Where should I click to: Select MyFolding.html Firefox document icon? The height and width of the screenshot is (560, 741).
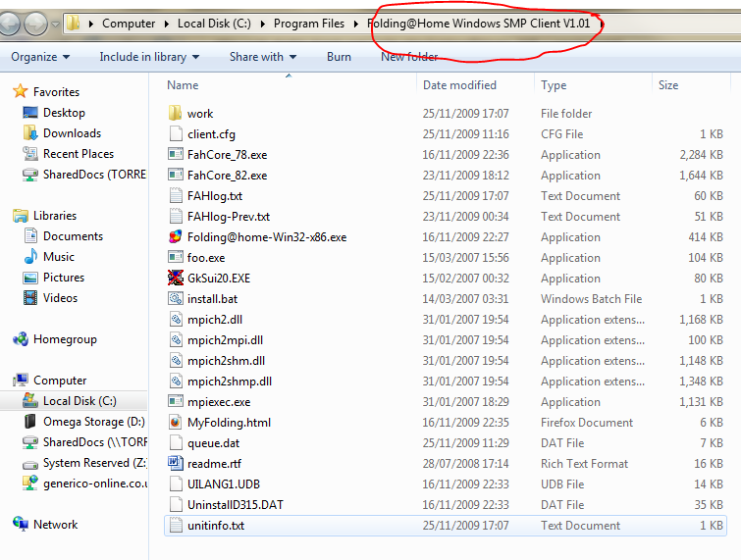pos(176,422)
